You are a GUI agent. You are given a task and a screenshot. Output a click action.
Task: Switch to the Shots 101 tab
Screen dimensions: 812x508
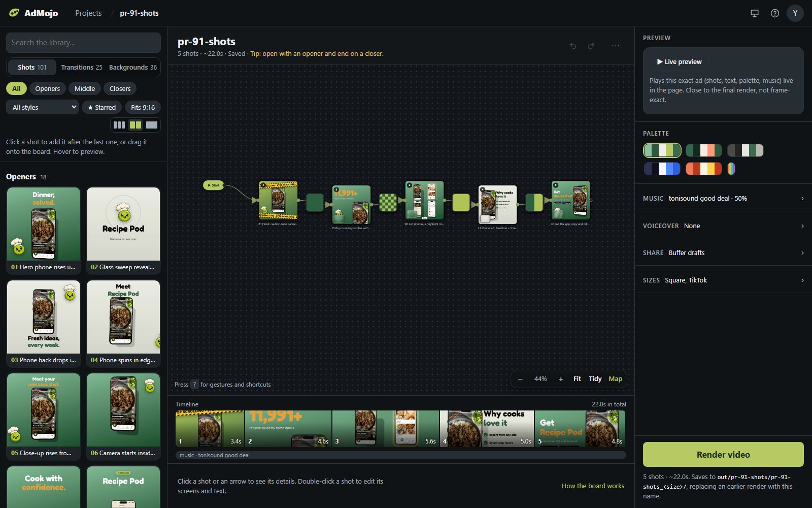31,67
